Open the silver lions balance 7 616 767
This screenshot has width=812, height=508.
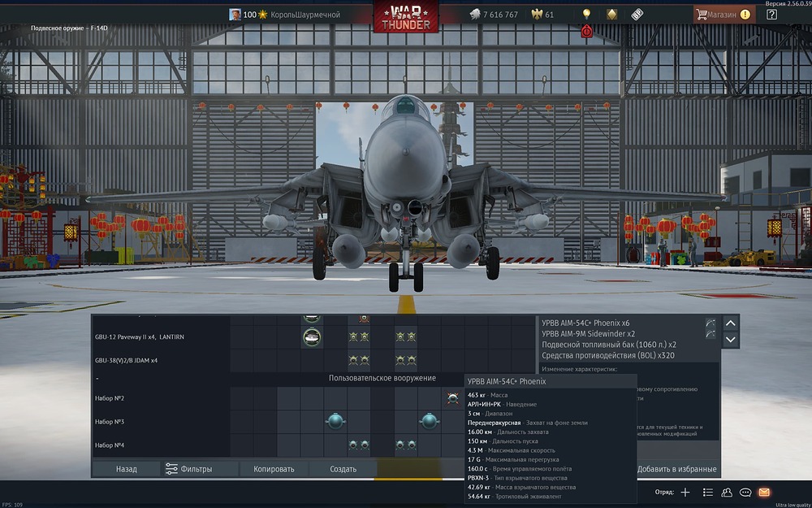[494, 15]
